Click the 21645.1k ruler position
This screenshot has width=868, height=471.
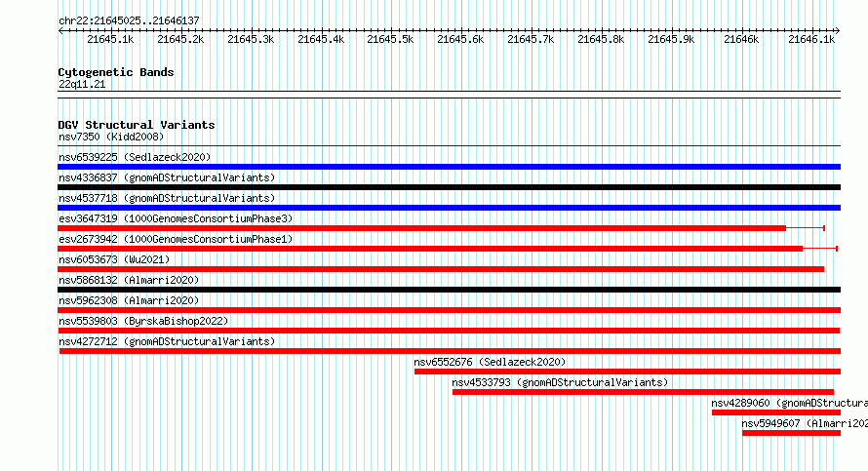click(x=110, y=39)
